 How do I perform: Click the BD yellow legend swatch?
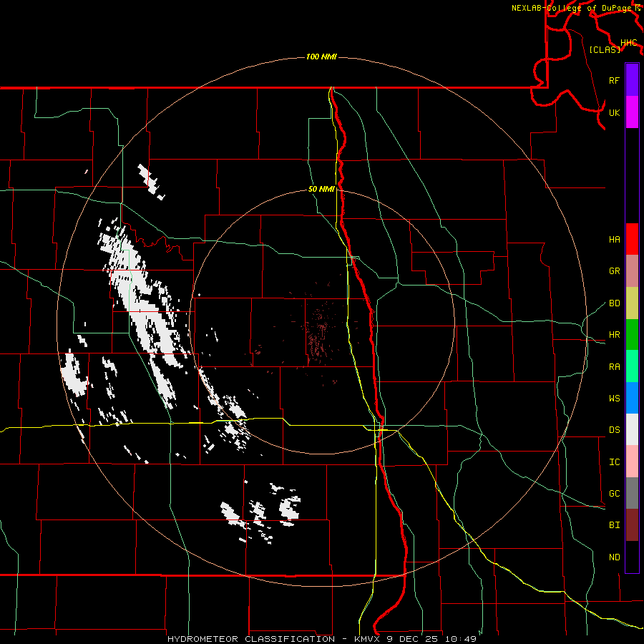click(x=632, y=303)
